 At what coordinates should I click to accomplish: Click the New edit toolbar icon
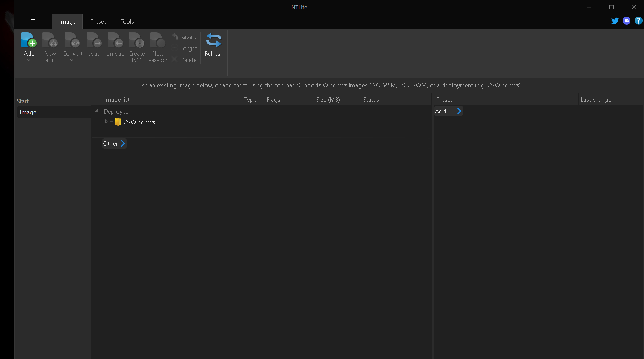[x=50, y=40]
